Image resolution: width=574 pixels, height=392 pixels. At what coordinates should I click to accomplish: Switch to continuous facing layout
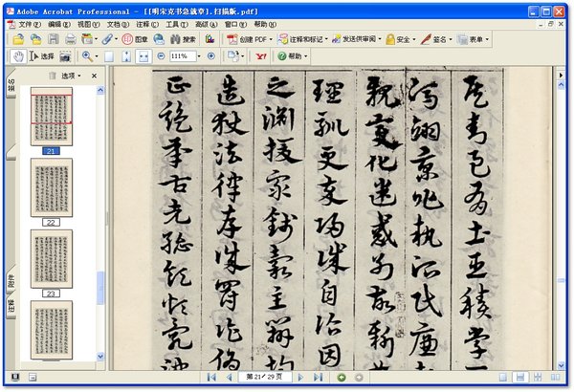538,377
